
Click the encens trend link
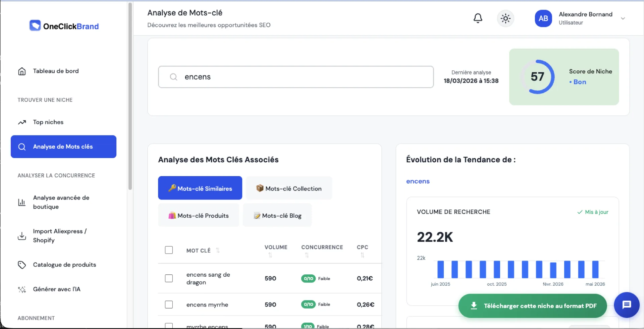click(418, 181)
